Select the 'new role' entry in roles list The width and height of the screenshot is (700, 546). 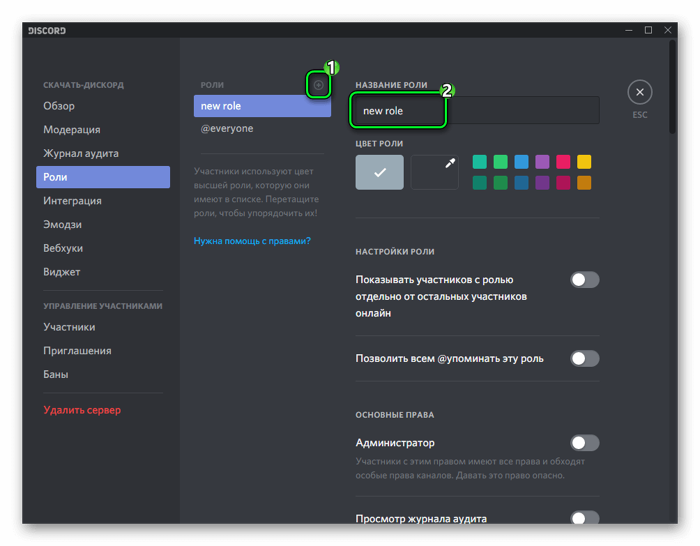click(262, 106)
